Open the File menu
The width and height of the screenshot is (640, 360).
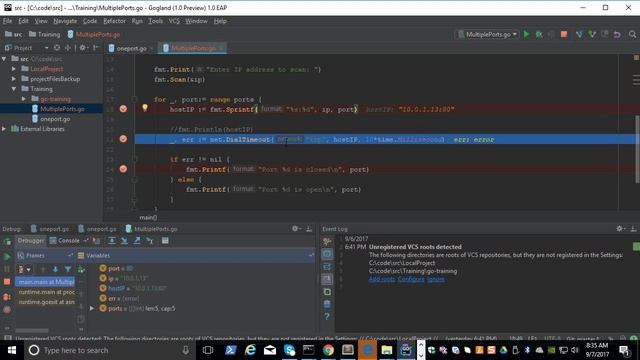[7, 21]
